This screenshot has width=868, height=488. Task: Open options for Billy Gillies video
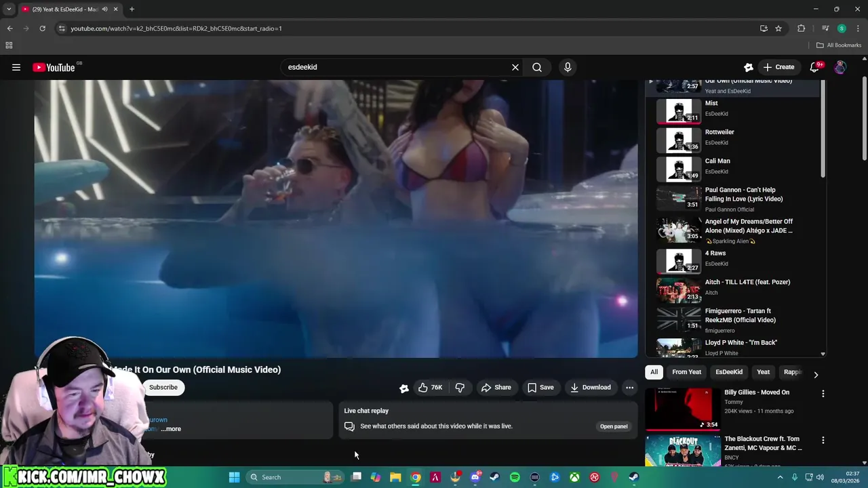[x=823, y=394]
